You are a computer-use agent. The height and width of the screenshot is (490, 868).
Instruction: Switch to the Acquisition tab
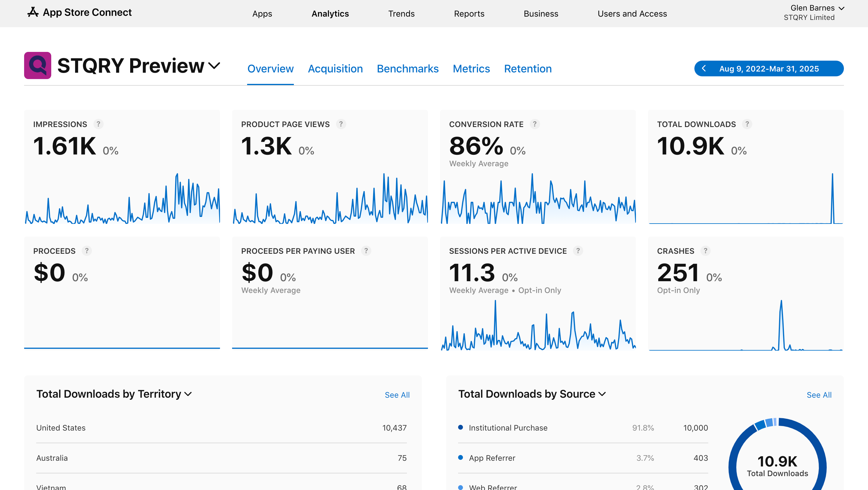(x=335, y=69)
